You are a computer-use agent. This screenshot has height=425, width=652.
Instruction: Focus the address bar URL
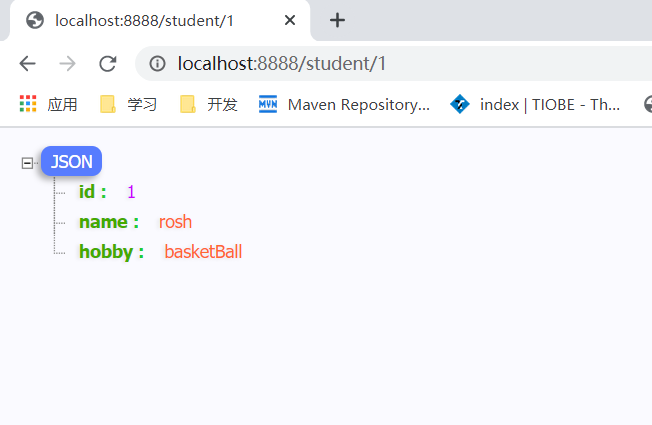click(282, 64)
